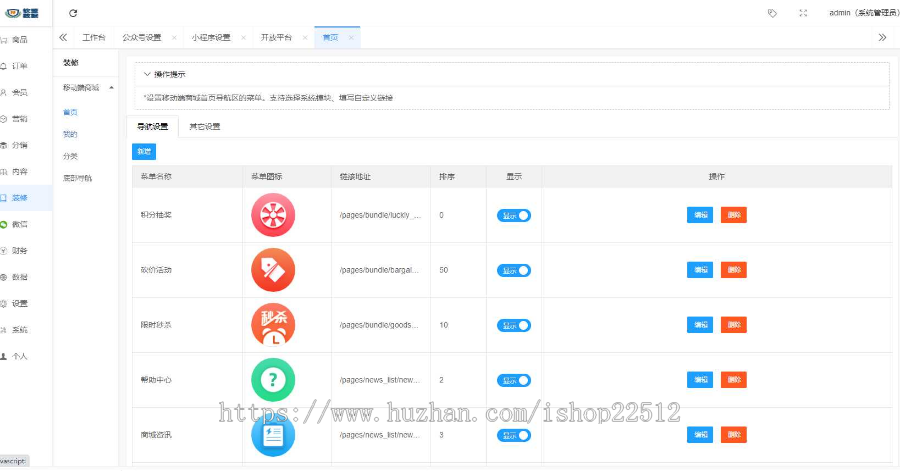Image resolution: width=900 pixels, height=471 pixels.
Task: Collapse the 操作提示 panel
Action: point(148,74)
